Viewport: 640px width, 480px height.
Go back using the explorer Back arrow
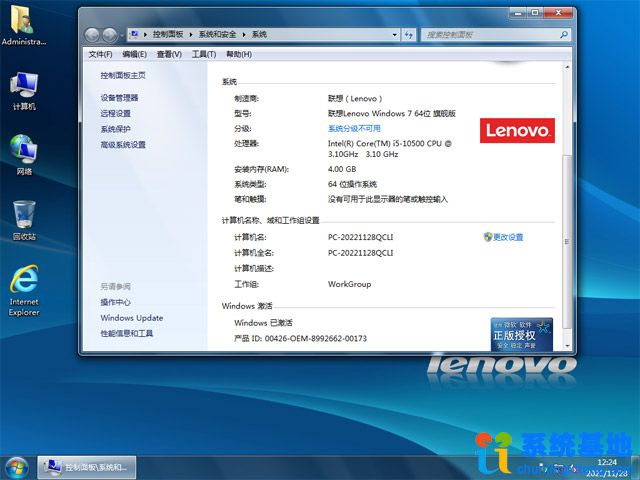[92, 35]
